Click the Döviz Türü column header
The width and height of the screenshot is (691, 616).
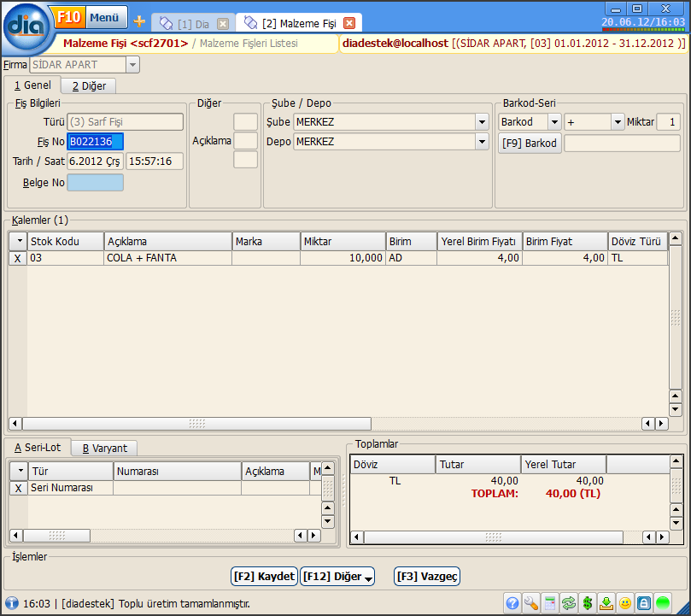[x=638, y=241]
